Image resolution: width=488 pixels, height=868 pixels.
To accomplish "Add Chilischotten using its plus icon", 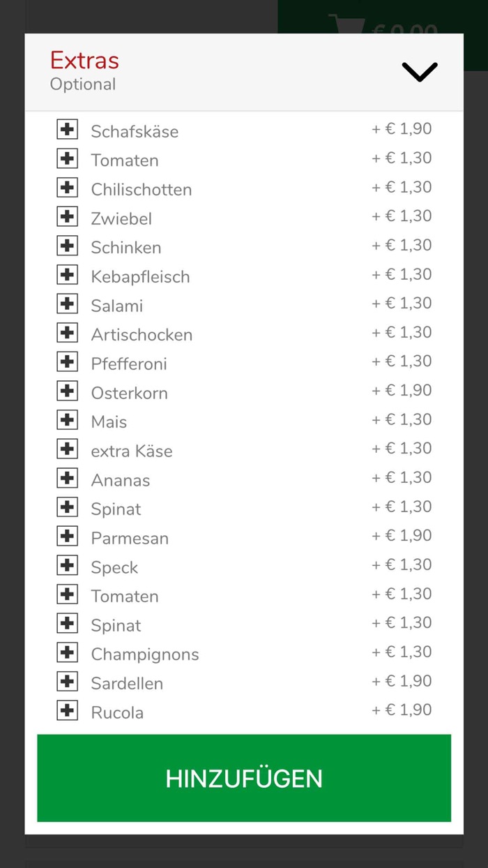I will [67, 188].
